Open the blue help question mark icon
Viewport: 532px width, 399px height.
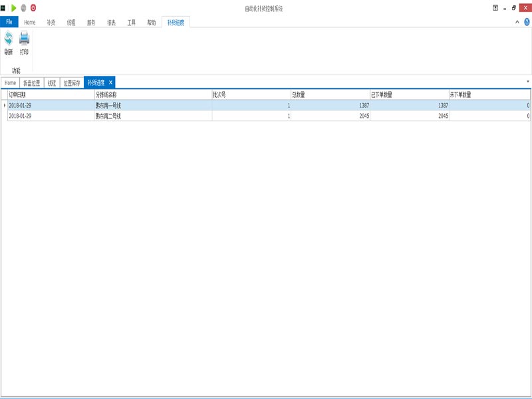point(527,22)
